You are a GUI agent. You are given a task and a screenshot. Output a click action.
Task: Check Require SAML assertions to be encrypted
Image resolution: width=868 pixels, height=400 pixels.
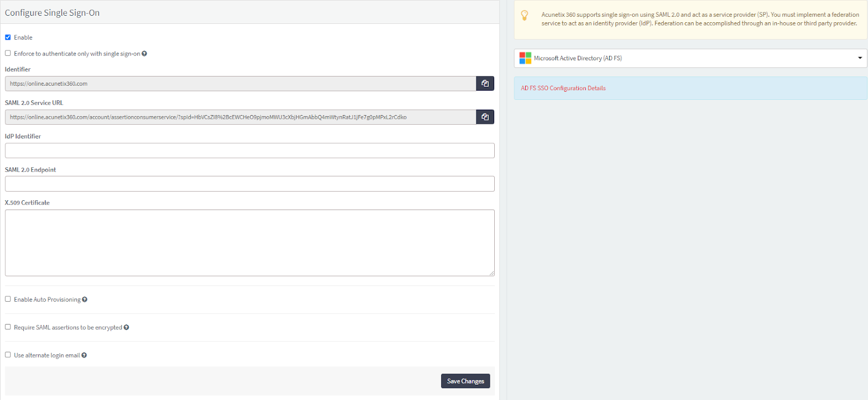coord(8,327)
